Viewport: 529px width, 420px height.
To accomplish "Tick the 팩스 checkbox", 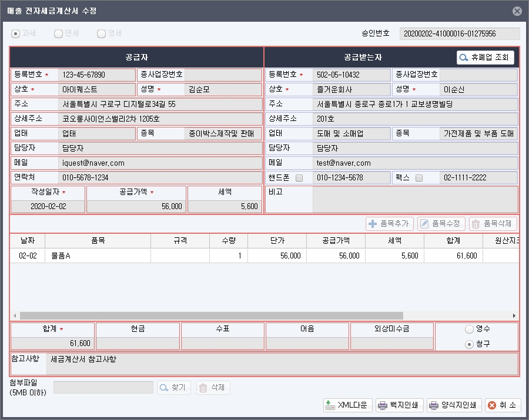I will tap(419, 178).
